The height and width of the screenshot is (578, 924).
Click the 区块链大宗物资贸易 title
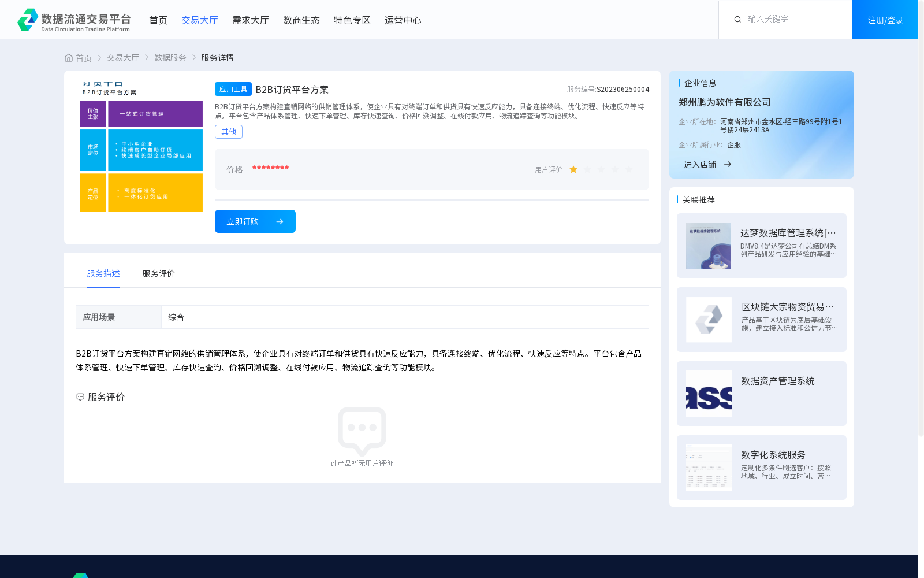788,307
